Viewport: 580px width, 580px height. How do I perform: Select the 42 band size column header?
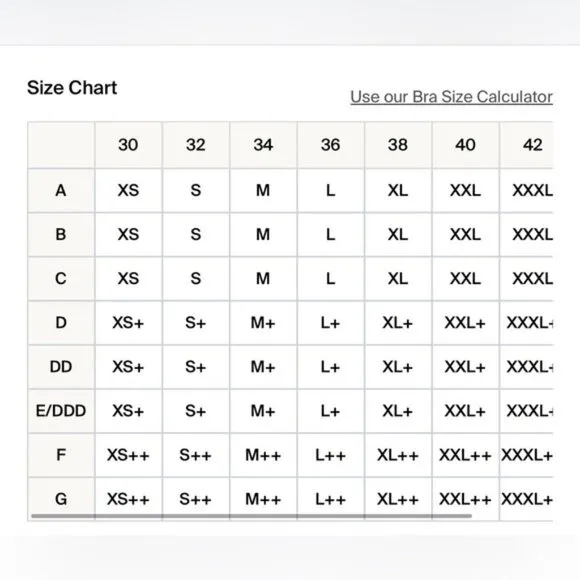(526, 145)
